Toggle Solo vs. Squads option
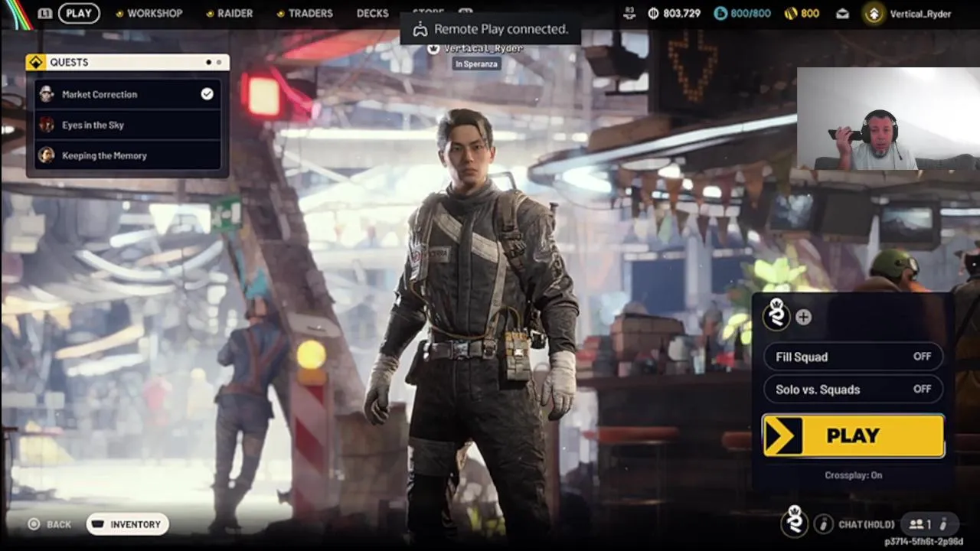Viewport: 980px width, 551px height. (853, 390)
